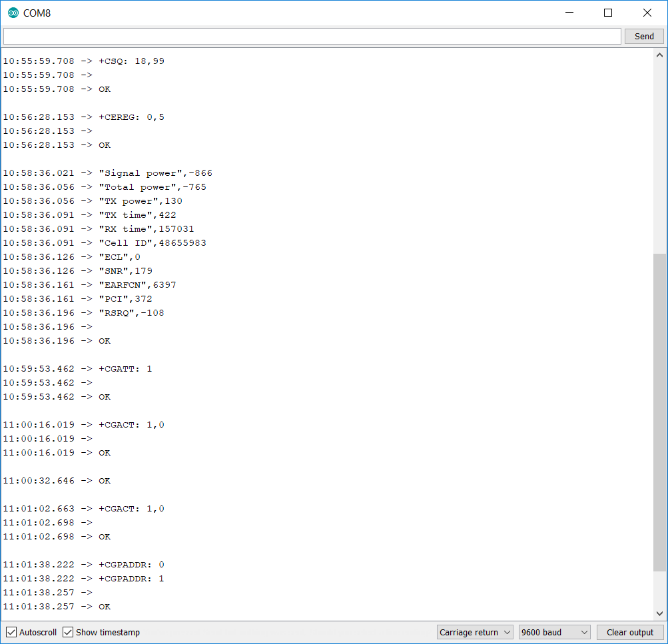
Task: Click the '"Cell ID",48655983' line
Action: click(x=105, y=243)
